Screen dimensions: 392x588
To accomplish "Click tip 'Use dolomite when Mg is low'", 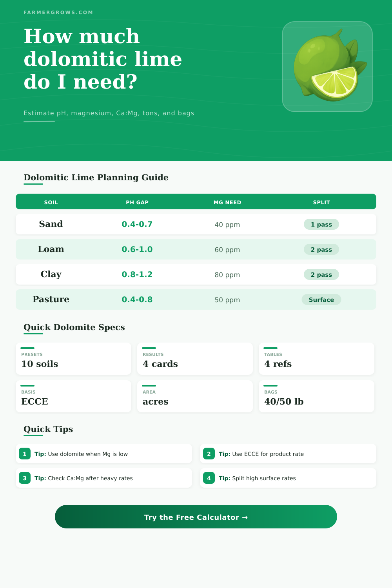I will pyautogui.click(x=104, y=454).
